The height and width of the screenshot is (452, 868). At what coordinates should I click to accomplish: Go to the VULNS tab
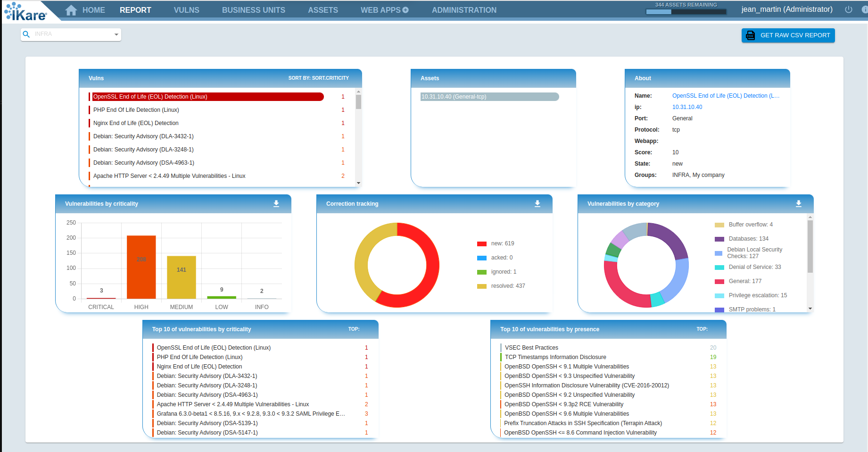(186, 10)
